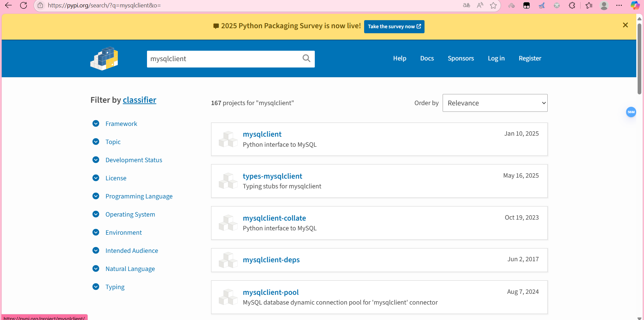644x320 pixels.
Task: Click Register in the header
Action: point(530,58)
